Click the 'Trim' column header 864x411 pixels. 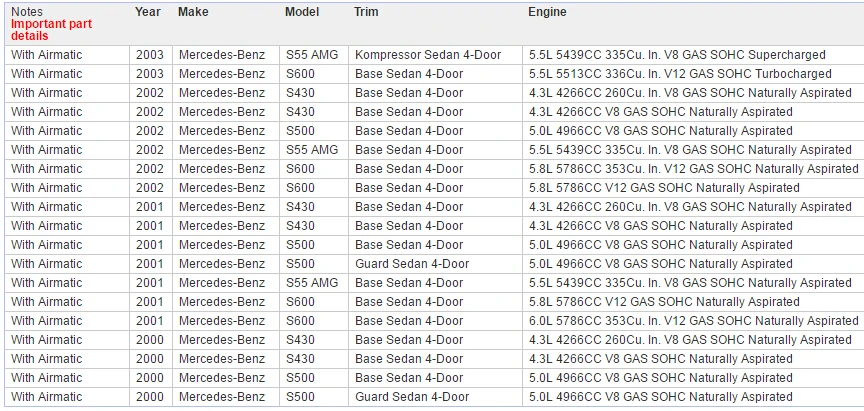pos(366,12)
